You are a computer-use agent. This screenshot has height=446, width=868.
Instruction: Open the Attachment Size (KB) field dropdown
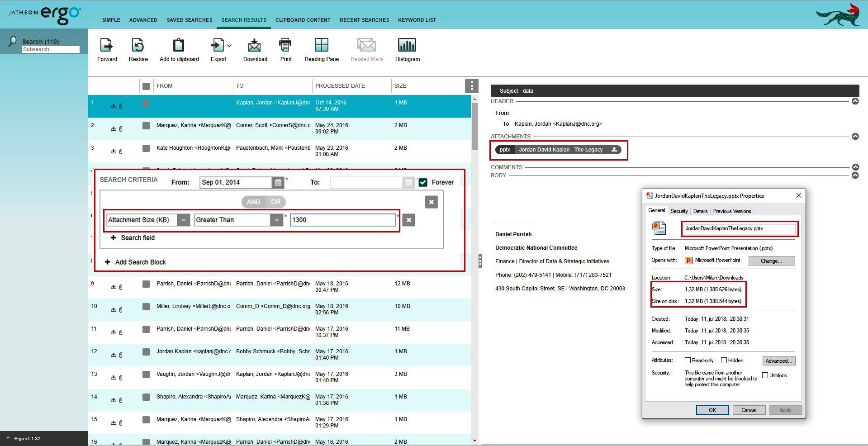tap(183, 220)
